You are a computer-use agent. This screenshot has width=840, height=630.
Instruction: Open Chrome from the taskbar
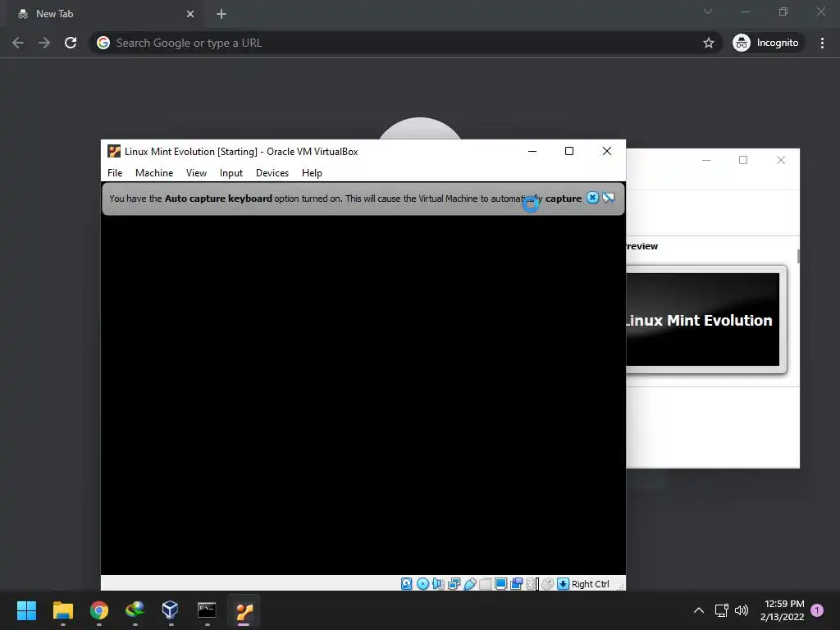click(98, 610)
